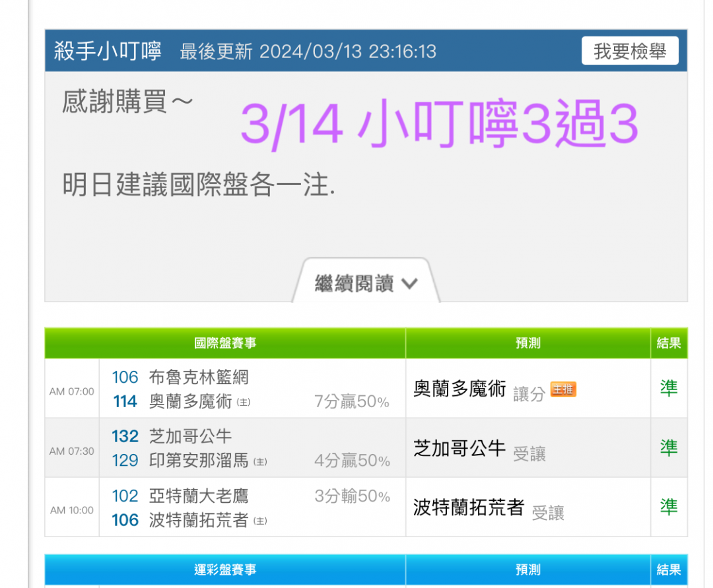Click the 3/14 小叮噹3過3 headline
Image resolution: width=713 pixels, height=588 pixels.
pos(439,123)
